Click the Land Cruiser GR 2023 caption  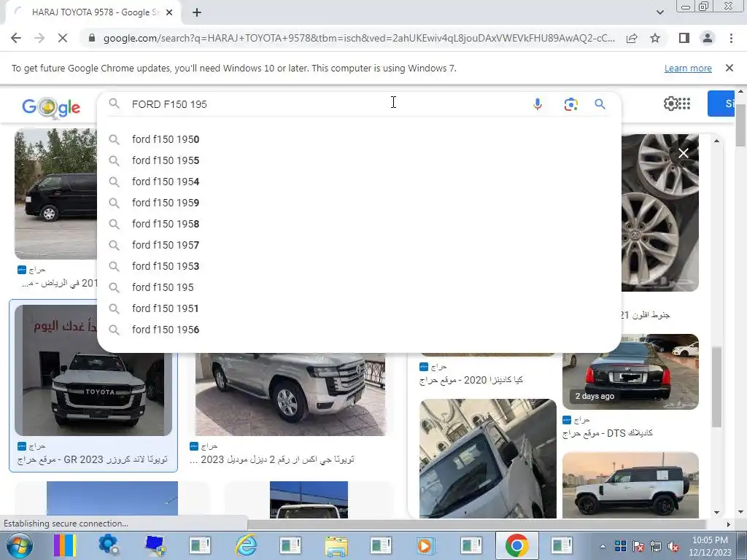(x=93, y=459)
